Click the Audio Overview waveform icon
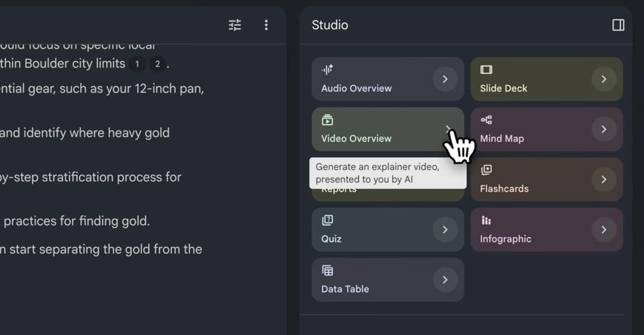Screen dimensions: 644x335 (x=327, y=70)
